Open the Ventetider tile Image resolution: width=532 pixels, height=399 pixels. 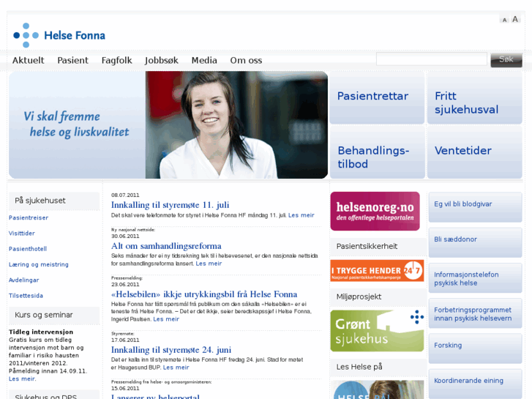pyautogui.click(x=475, y=152)
